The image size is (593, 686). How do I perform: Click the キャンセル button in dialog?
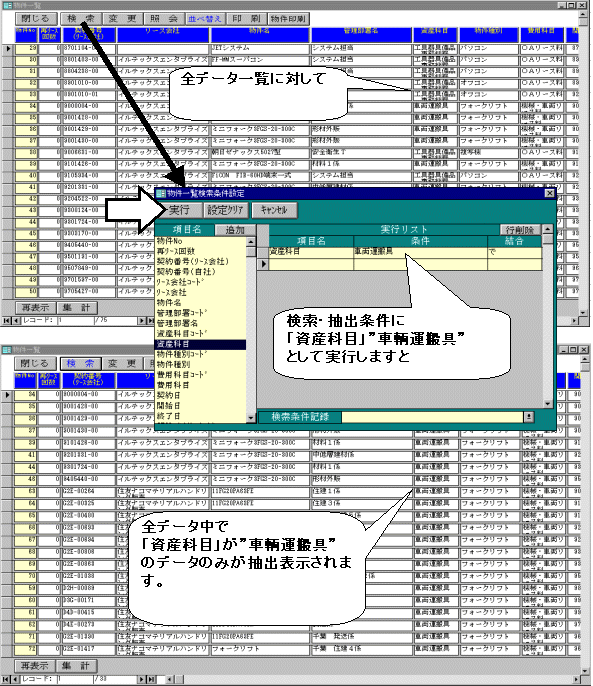(274, 210)
